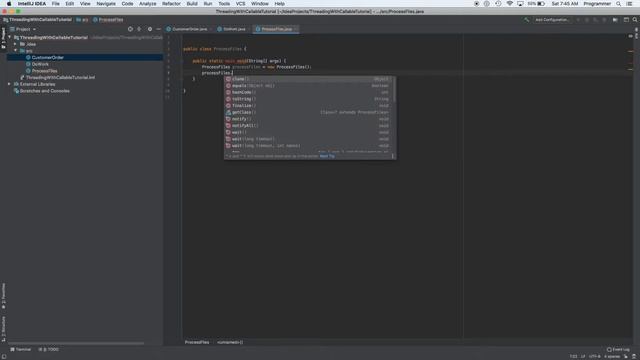Open the Add Configuration dropdown
640x360 pixels.
552,20
